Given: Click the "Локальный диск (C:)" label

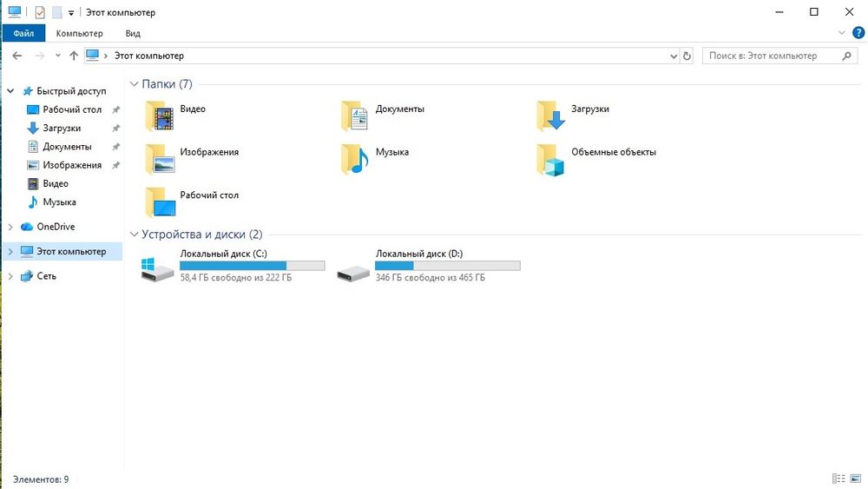Looking at the screenshot, I should [x=224, y=254].
